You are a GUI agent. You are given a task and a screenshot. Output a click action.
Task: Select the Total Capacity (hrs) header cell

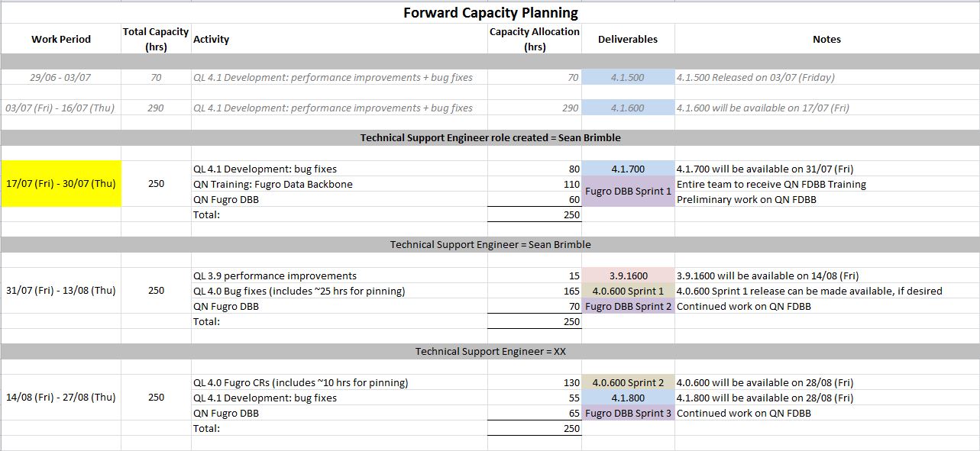[x=156, y=39]
